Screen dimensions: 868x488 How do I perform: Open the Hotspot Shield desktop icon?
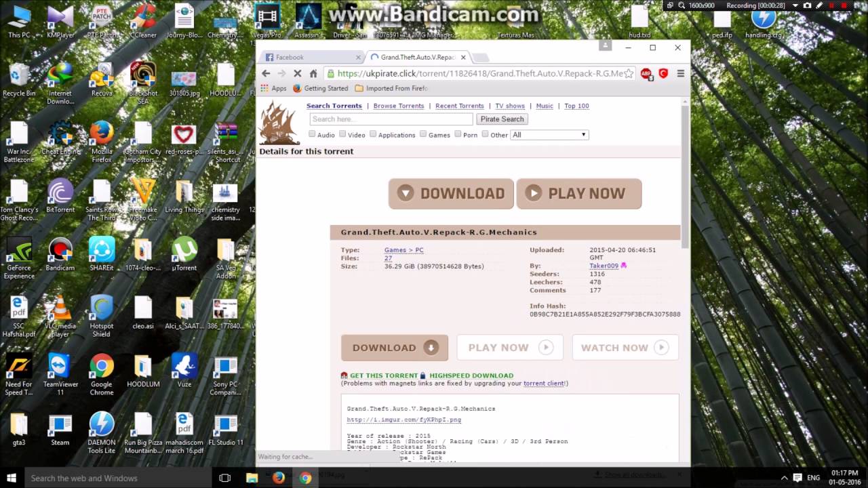[x=102, y=317]
